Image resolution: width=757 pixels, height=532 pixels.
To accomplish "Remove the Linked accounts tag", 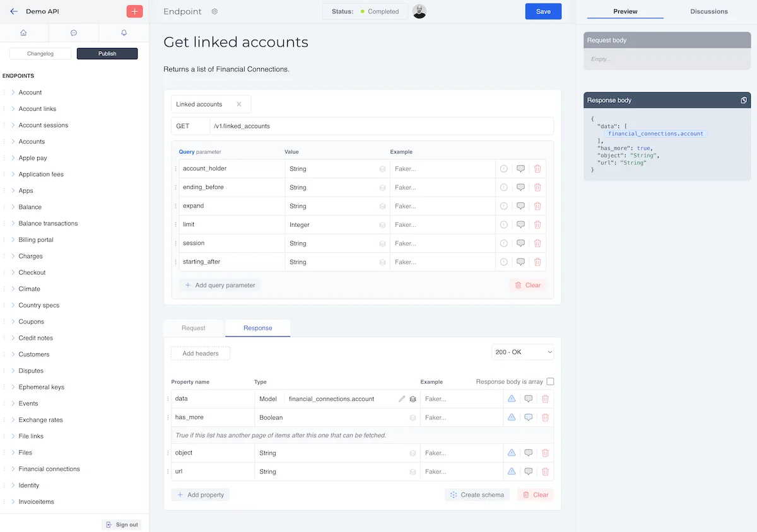I will tap(239, 105).
